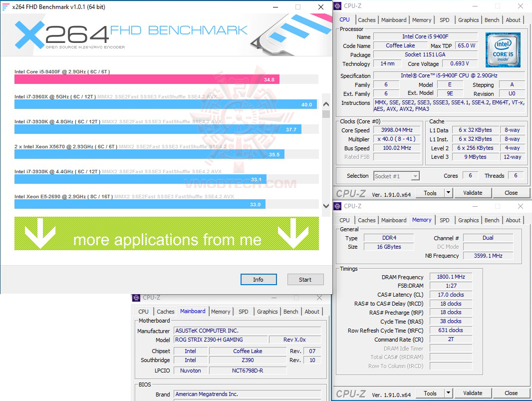The height and width of the screenshot is (401, 532).
Task: Select Graphics tab in the Memory CPU-Z window
Action: tap(468, 220)
